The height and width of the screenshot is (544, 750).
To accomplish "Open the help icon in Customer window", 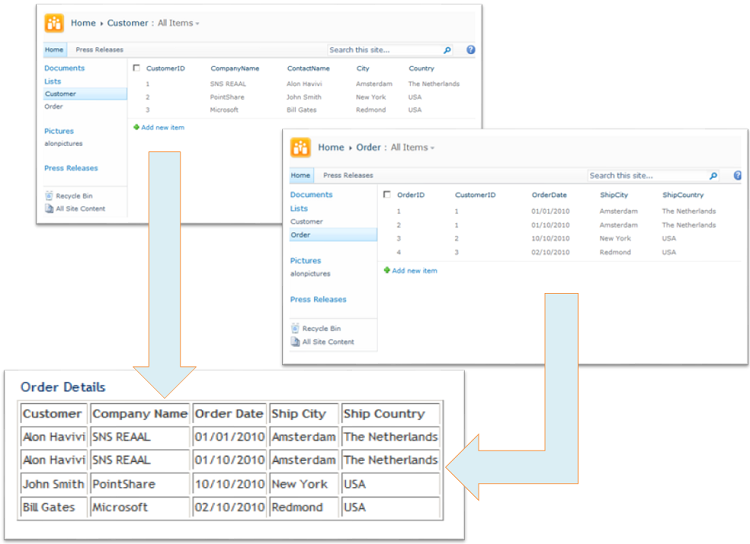I will tap(471, 50).
